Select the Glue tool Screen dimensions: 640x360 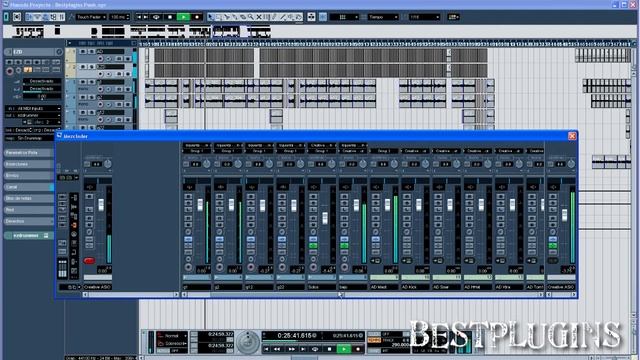[x=235, y=17]
